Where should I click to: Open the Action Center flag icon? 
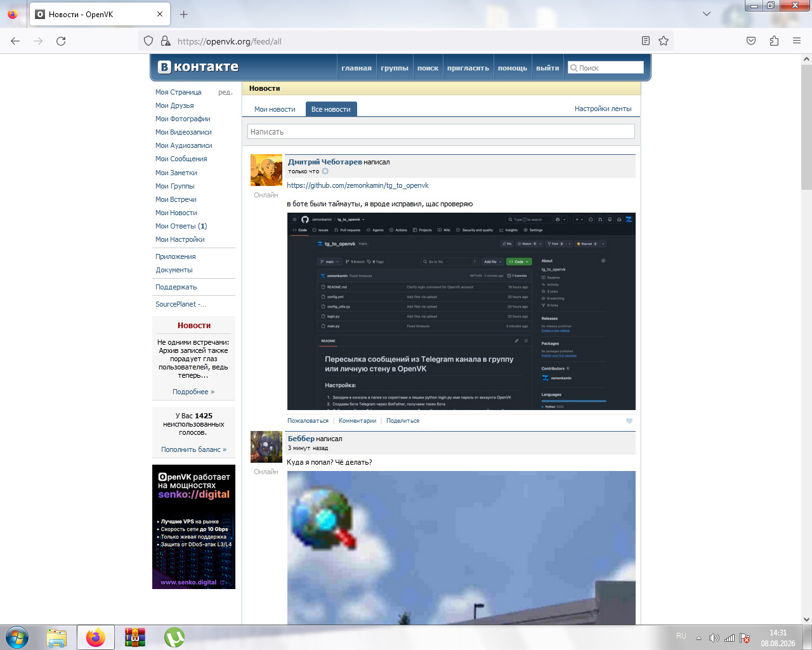(745, 638)
